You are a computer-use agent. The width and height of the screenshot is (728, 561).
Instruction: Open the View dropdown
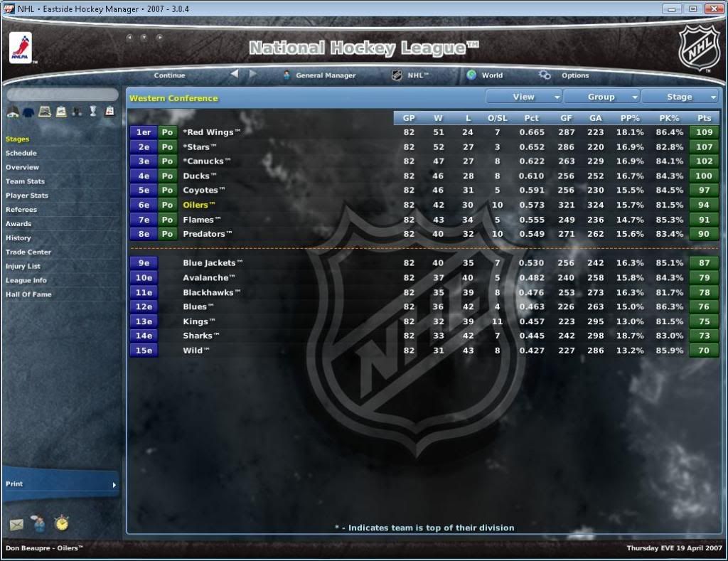coord(524,97)
